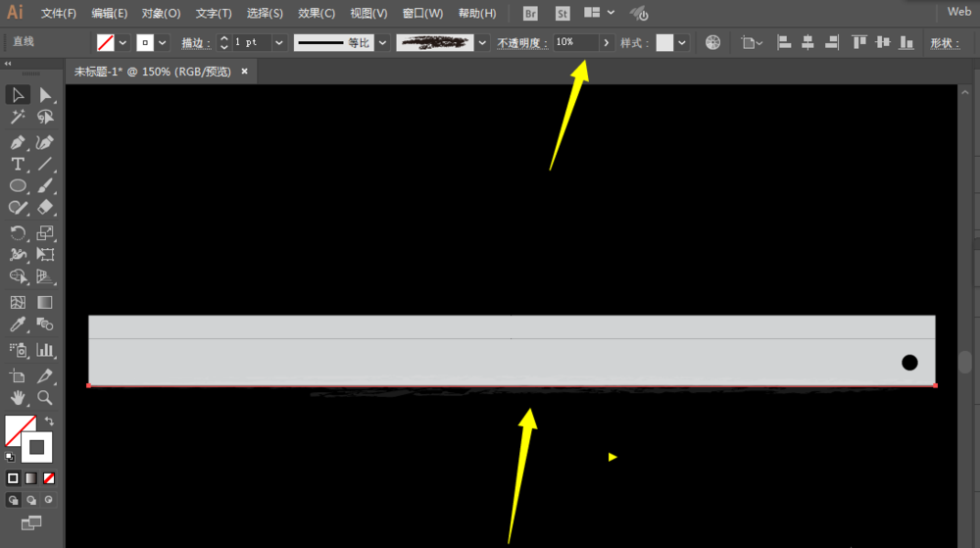Select the Gradient tool
This screenshot has height=548, width=980.
point(45,303)
